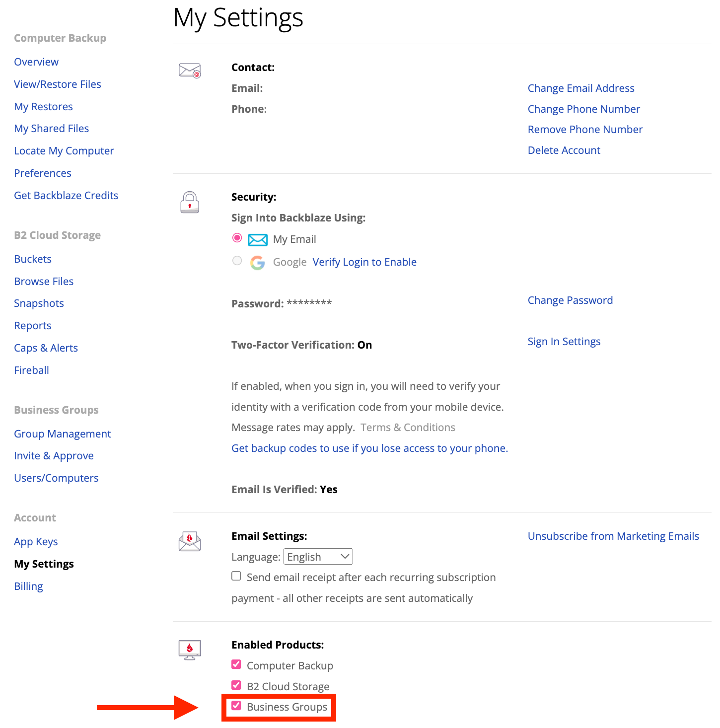Viewport: 720px width, 728px height.
Task: Open Billing page
Action: coord(28,586)
